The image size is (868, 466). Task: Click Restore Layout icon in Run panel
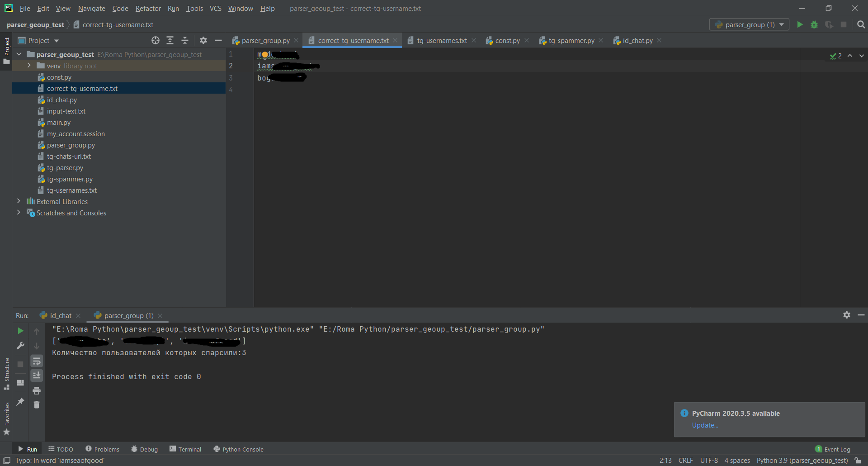(x=20, y=383)
